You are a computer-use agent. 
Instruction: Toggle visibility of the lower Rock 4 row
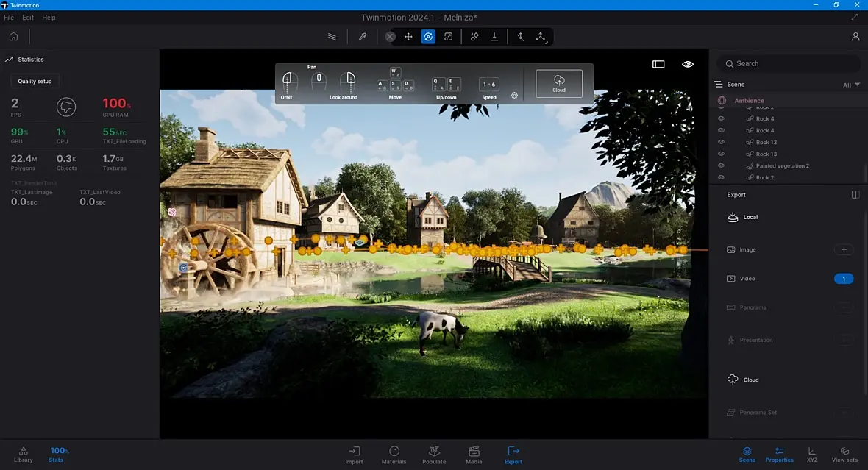pos(721,130)
